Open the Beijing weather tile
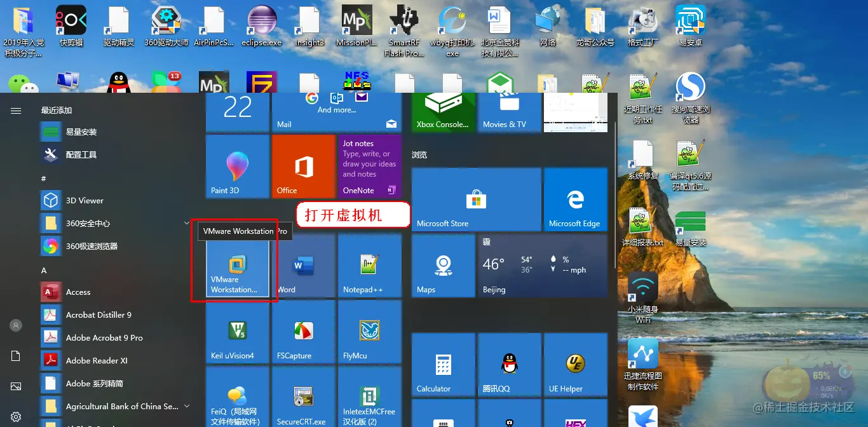This screenshot has width=868, height=427. [543, 266]
